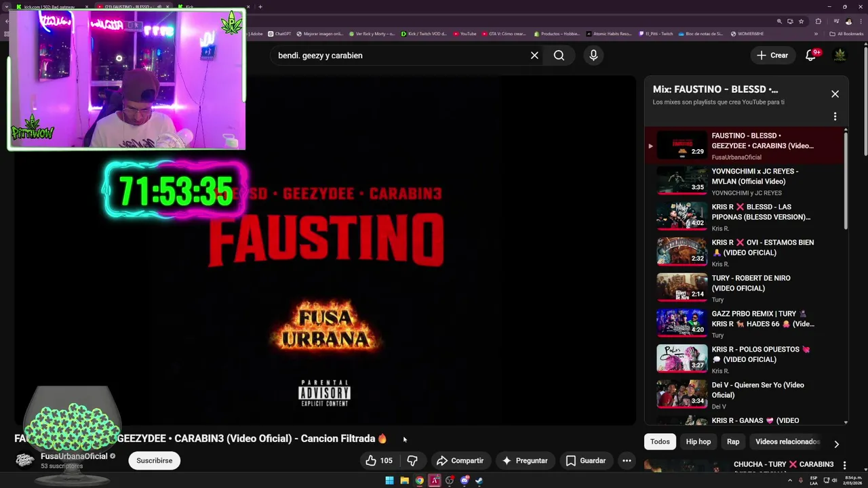
Task: Open a new browser tab with plus
Action: [x=260, y=7]
